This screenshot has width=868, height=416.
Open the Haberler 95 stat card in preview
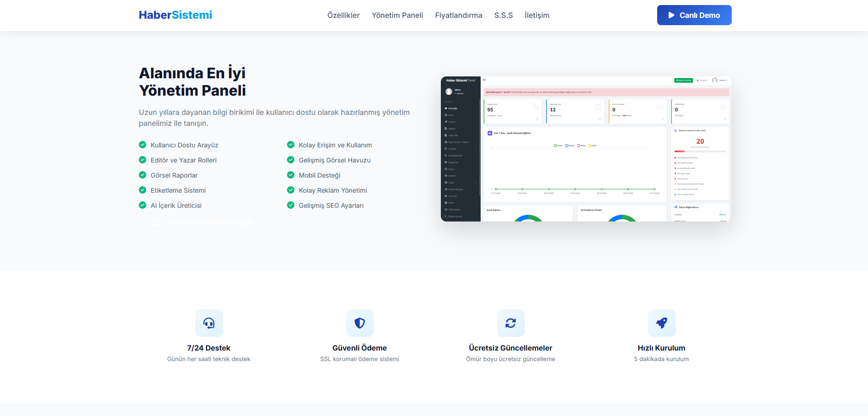pos(512,111)
